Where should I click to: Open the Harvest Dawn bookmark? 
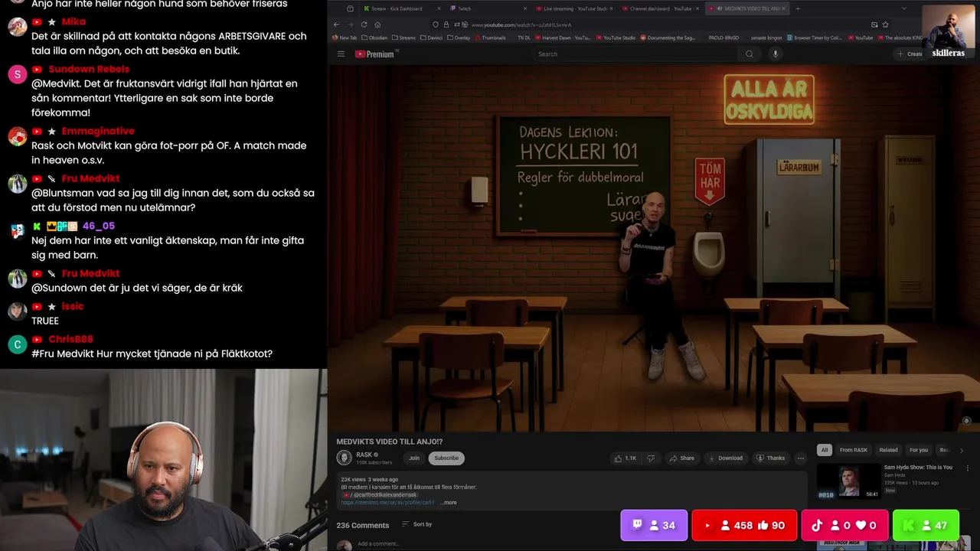pos(562,37)
